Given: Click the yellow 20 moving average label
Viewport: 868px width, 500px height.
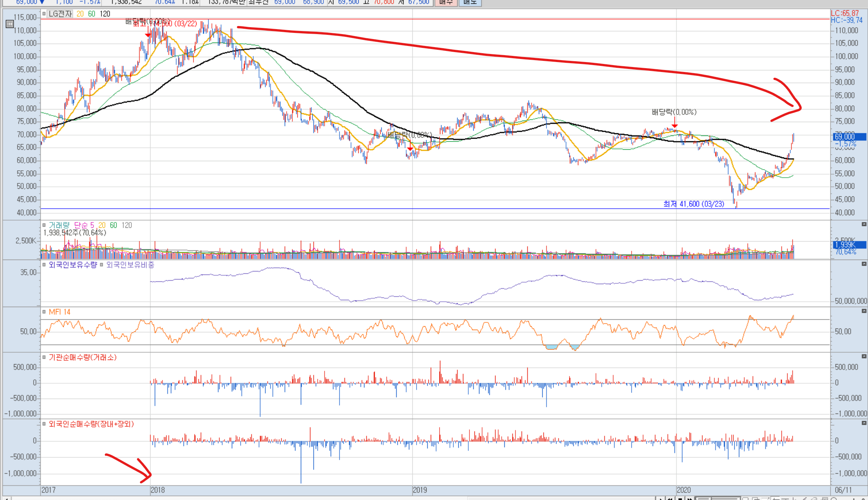Looking at the screenshot, I should pos(80,14).
